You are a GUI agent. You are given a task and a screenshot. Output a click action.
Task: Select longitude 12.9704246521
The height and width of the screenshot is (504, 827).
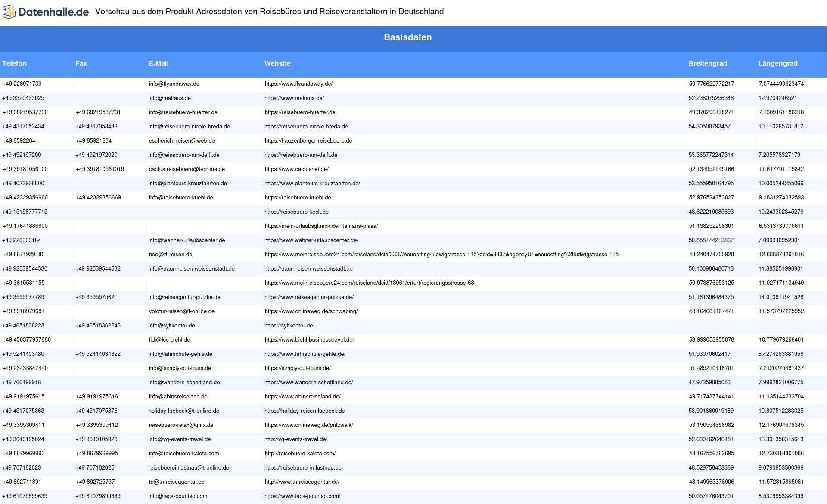pos(778,98)
